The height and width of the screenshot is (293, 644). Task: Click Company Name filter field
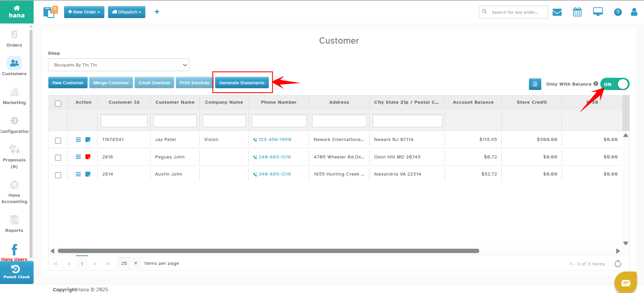pyautogui.click(x=224, y=120)
